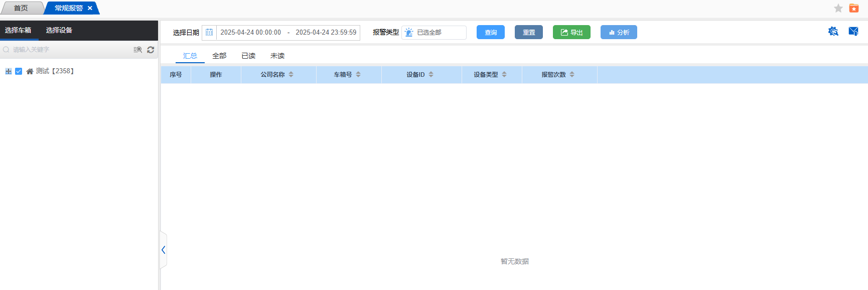Sort by 公司名称 column
The height and width of the screenshot is (290, 868).
291,75
